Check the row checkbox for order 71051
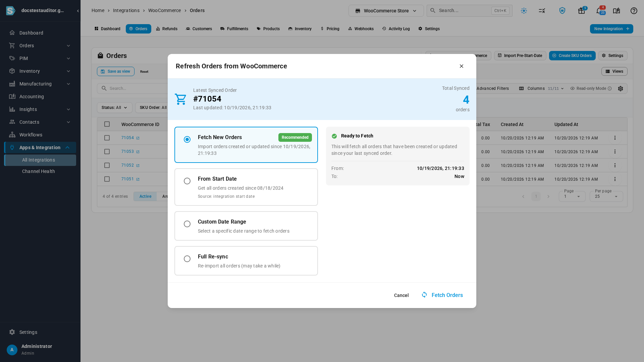Viewport: 644px width, 362px height. 107,179
